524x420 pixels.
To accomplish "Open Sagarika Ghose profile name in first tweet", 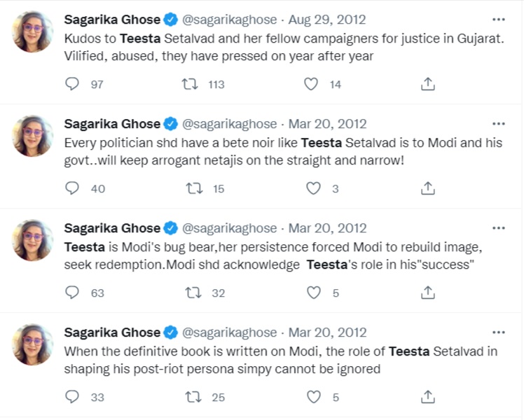I will (112, 20).
